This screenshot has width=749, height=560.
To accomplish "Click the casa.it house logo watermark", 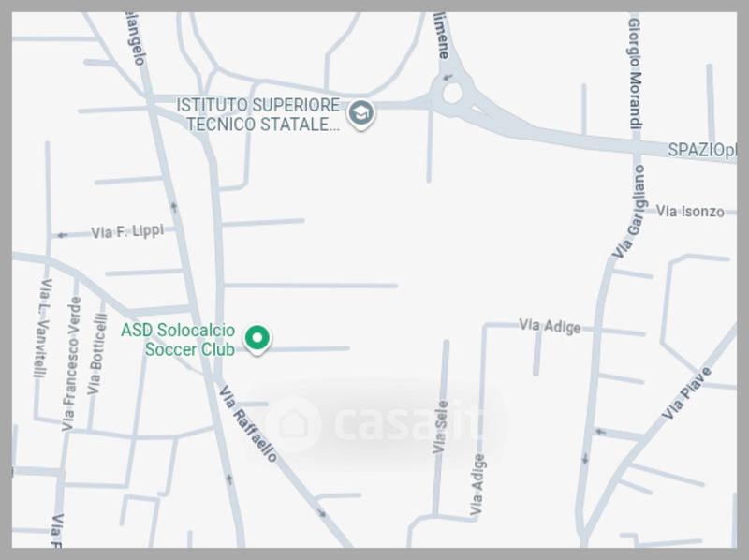I will click(x=294, y=424).
